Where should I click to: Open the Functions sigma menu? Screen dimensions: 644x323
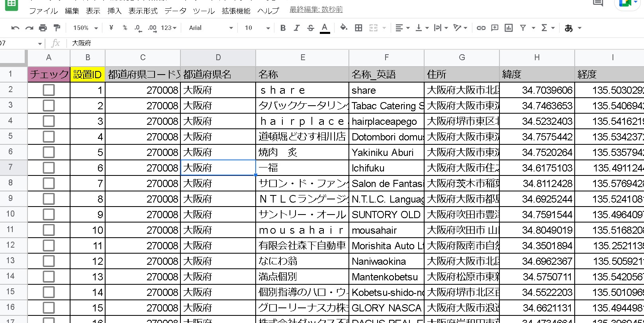click(544, 28)
